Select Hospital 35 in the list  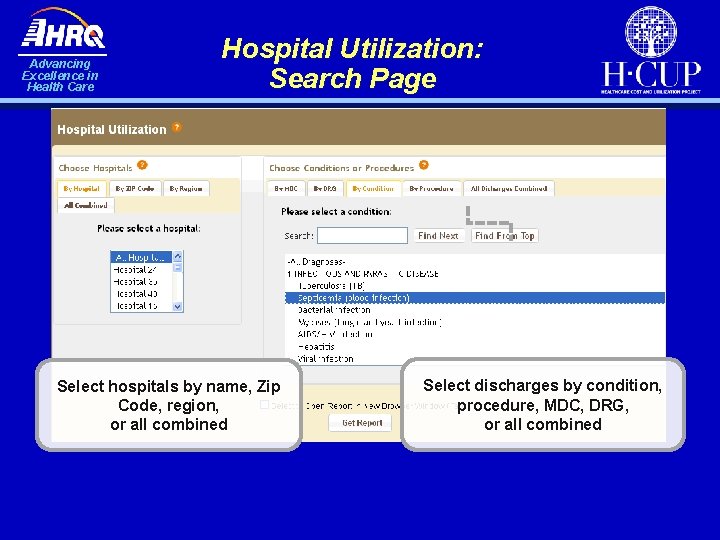pyautogui.click(x=141, y=281)
